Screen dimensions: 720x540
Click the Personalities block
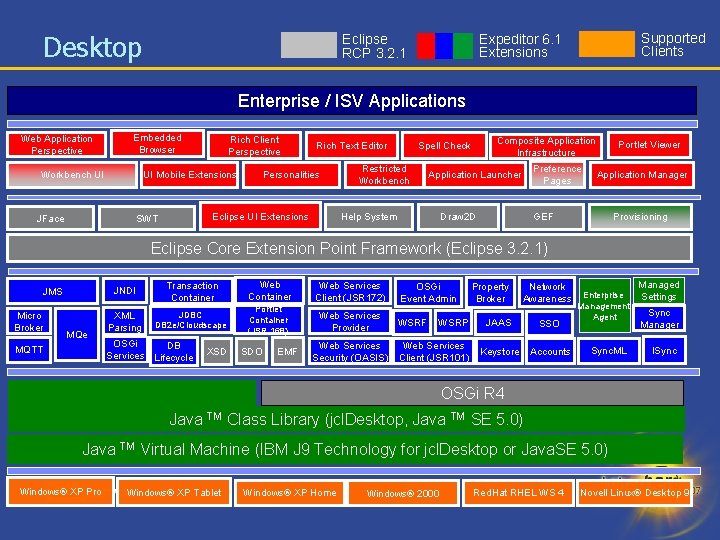click(291, 174)
